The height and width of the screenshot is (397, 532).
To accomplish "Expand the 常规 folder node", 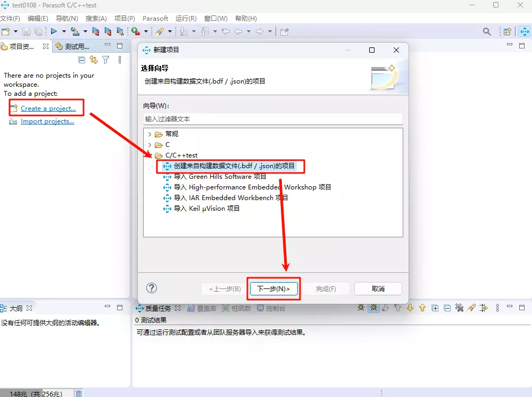I will (149, 134).
